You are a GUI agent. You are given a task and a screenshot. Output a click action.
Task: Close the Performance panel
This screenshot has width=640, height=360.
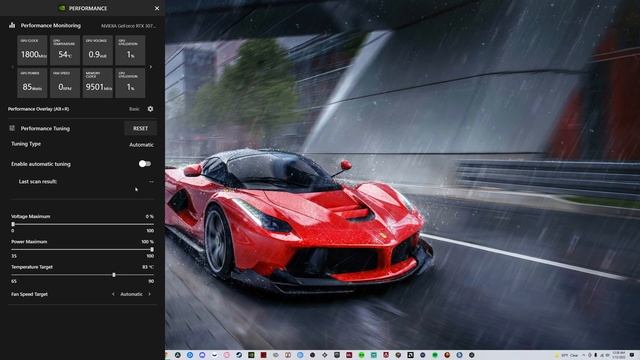pos(157,8)
